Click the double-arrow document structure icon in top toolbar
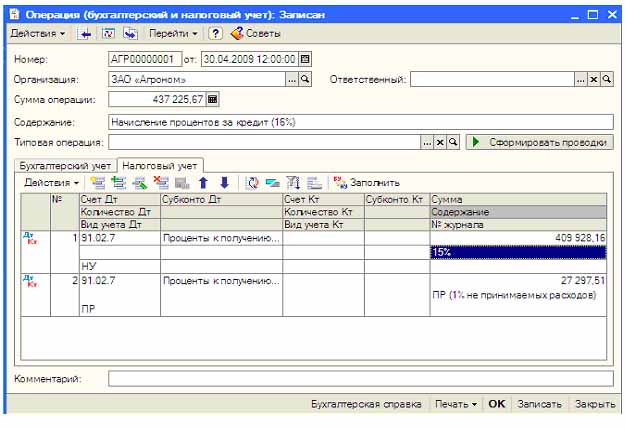 tap(130, 34)
